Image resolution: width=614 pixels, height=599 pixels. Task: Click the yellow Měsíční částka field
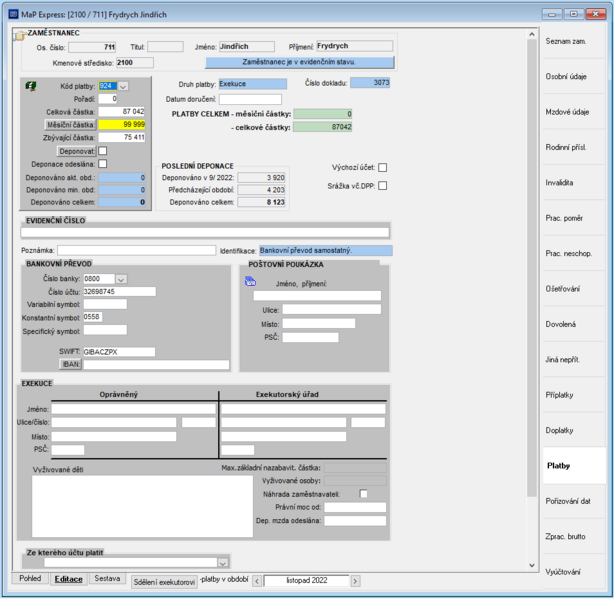pyautogui.click(x=122, y=124)
